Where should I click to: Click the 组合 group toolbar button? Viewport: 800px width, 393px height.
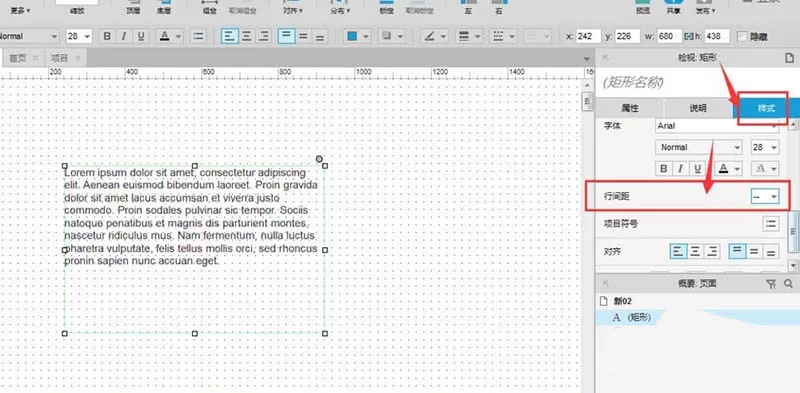pos(210,7)
